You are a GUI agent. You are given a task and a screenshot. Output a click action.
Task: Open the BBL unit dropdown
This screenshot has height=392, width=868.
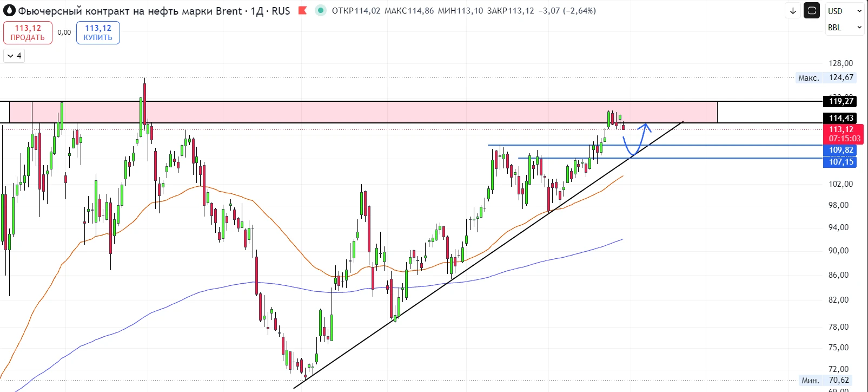coord(845,27)
